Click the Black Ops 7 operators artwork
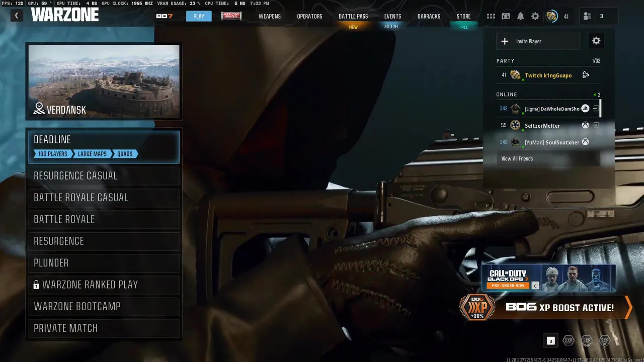Viewport: 644px width, 362px height. point(579,278)
